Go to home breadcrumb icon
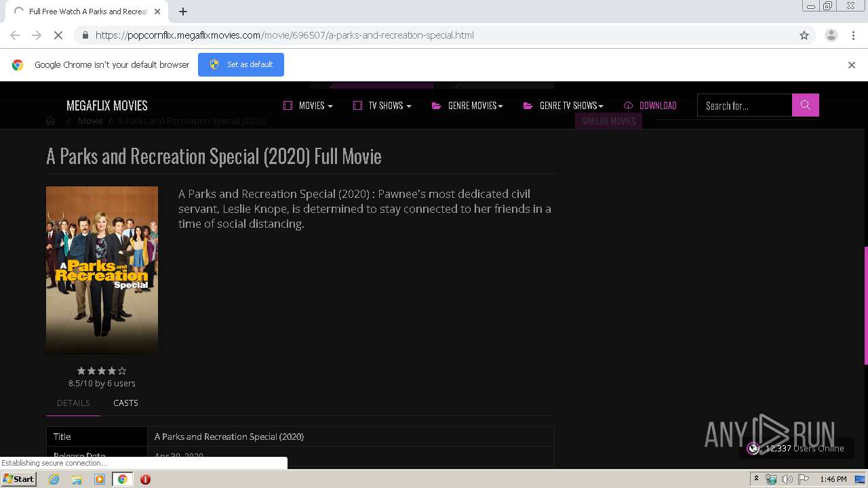 click(51, 121)
